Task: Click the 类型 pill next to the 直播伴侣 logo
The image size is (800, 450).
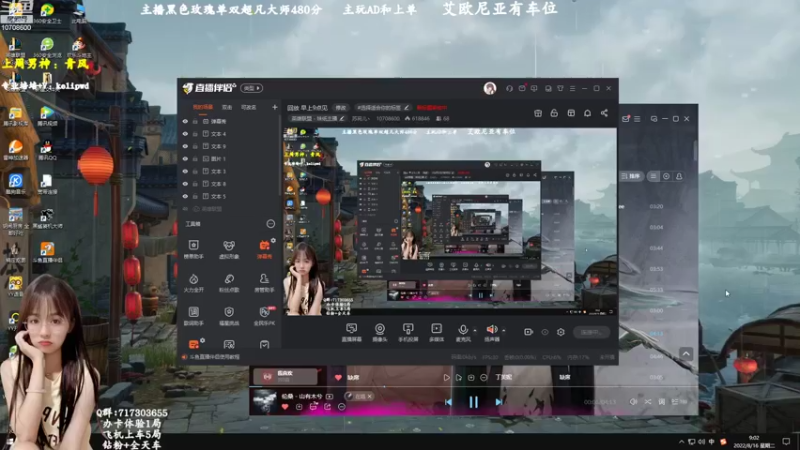Action: point(252,88)
